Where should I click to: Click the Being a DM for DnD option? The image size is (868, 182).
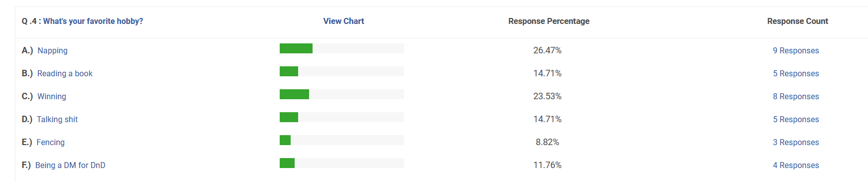[70, 165]
